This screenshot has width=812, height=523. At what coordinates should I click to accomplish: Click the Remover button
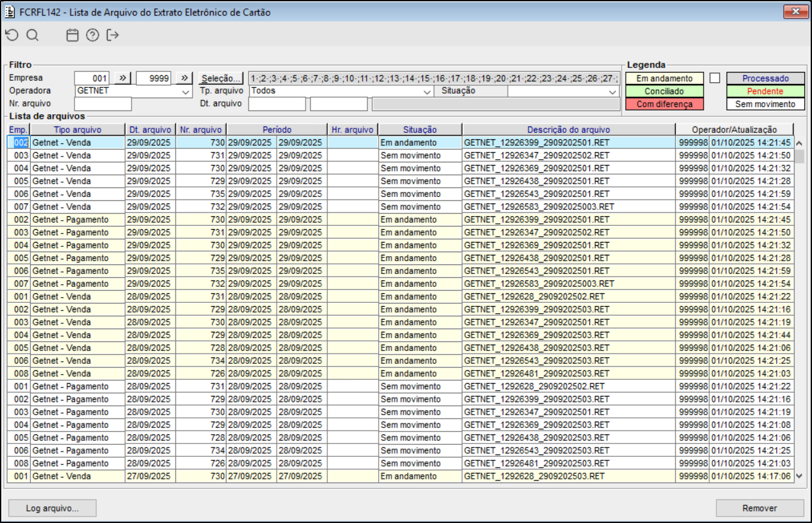pyautogui.click(x=759, y=508)
